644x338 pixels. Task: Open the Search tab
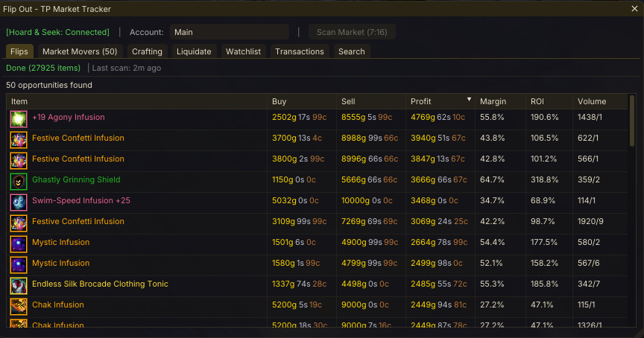coord(352,51)
